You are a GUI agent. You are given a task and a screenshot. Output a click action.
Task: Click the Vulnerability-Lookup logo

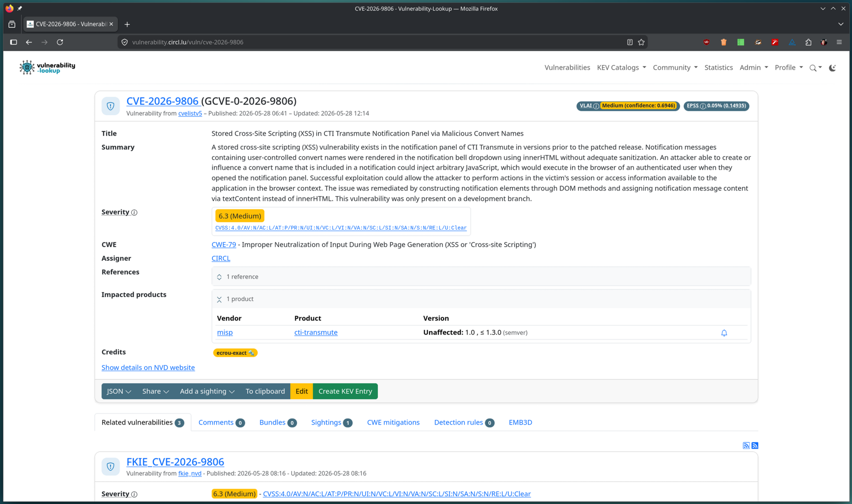tap(47, 67)
